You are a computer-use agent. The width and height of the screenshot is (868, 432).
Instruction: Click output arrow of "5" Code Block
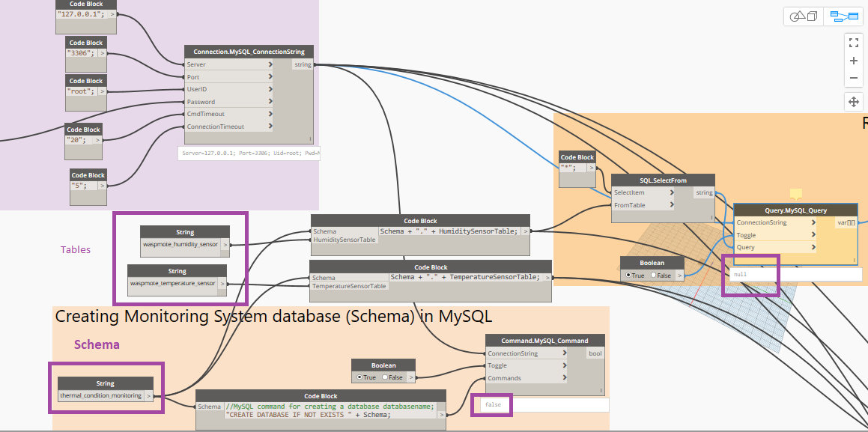[x=102, y=186]
